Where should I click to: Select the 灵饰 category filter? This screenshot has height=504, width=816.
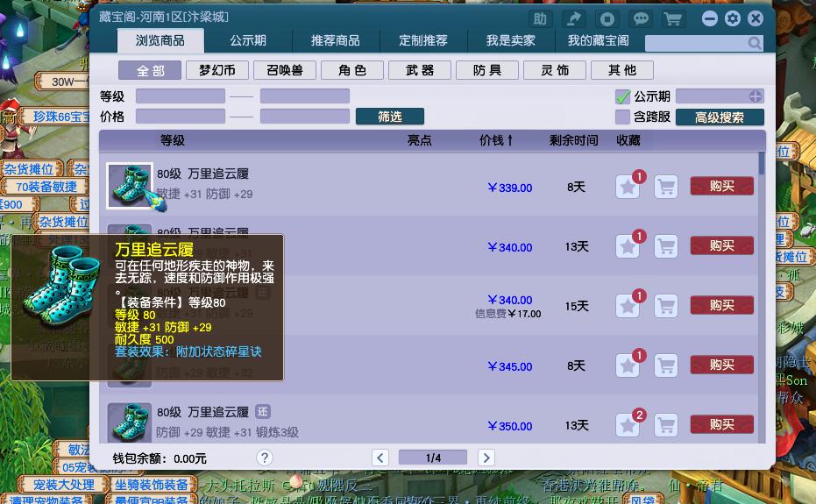click(x=555, y=70)
